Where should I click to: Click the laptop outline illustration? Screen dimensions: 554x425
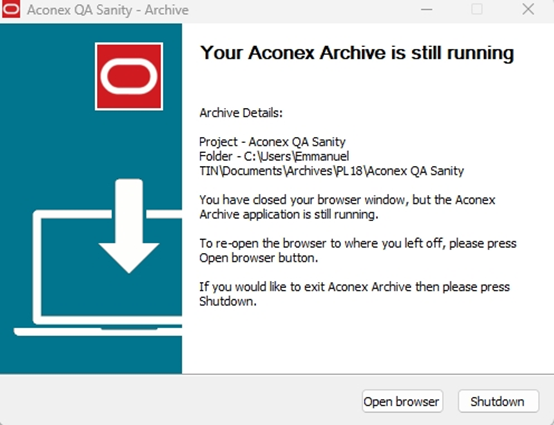click(x=98, y=273)
